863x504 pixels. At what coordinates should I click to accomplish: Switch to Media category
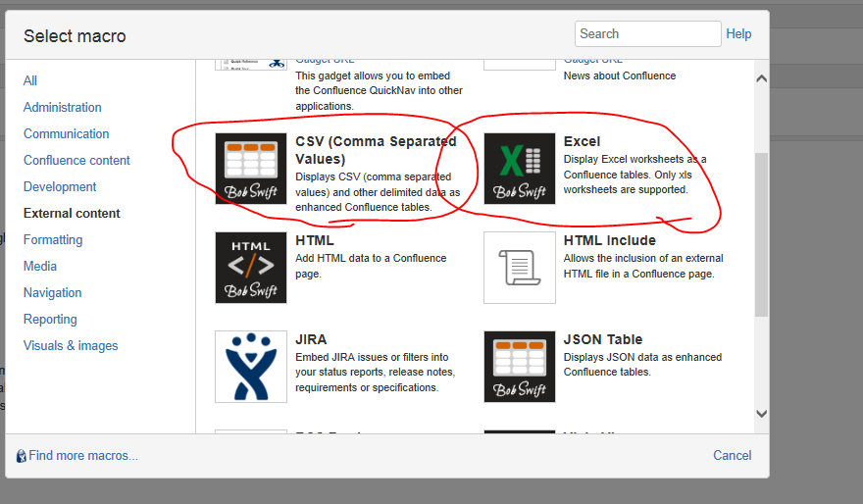pyautogui.click(x=39, y=267)
